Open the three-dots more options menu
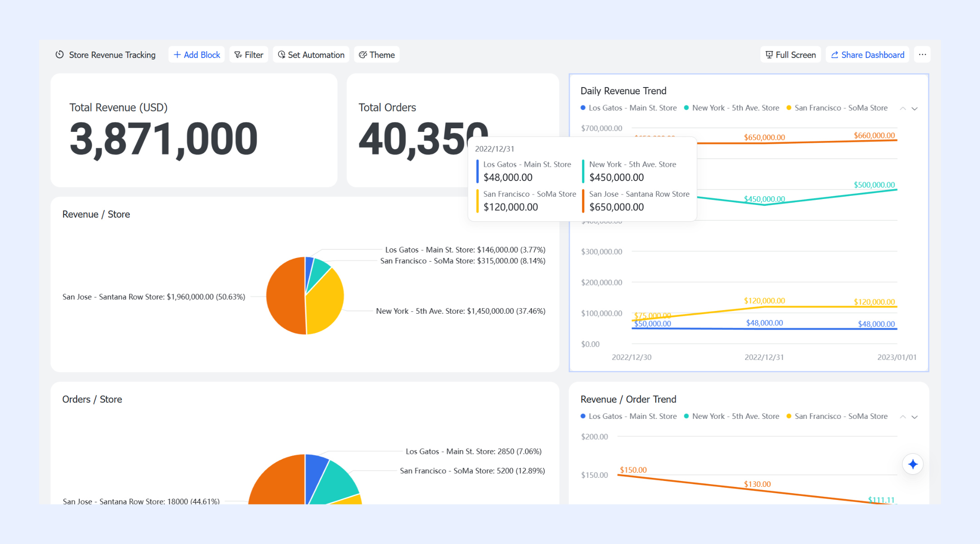The image size is (980, 544). click(922, 55)
